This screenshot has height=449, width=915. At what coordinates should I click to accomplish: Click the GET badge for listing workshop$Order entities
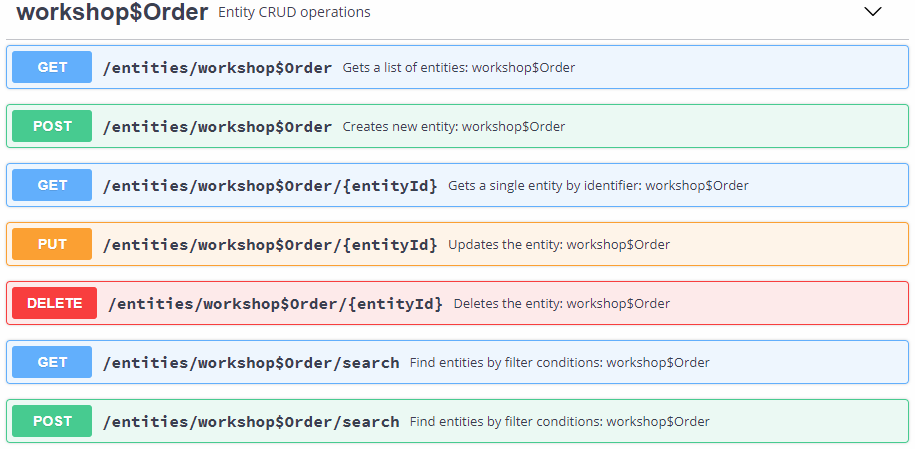(52, 68)
